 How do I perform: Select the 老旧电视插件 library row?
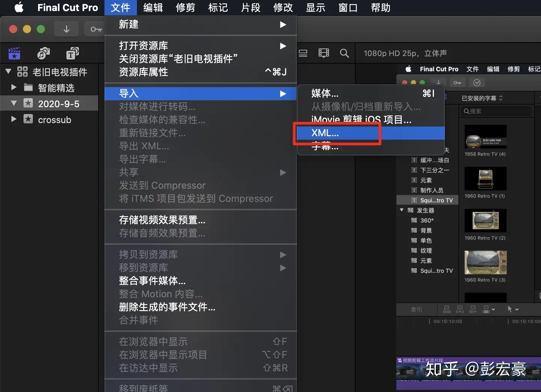[x=49, y=72]
